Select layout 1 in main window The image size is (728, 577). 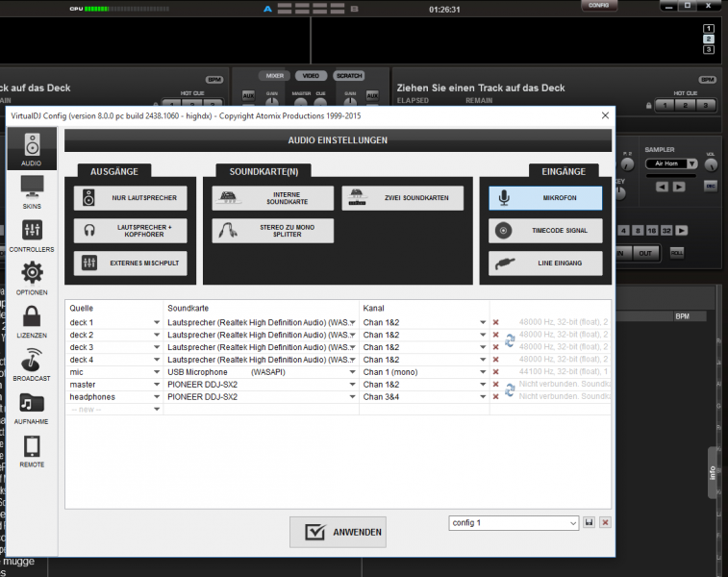[709, 29]
